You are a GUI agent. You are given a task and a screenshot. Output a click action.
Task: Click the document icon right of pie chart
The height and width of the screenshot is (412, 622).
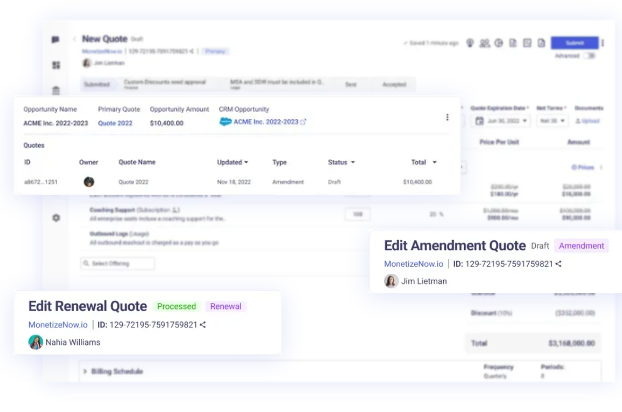(513, 43)
